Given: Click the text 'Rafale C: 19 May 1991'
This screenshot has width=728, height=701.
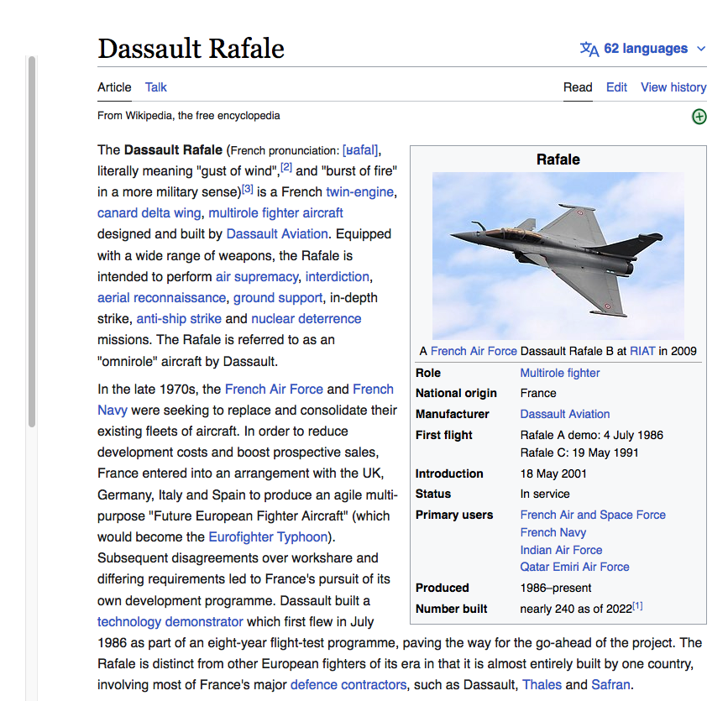Looking at the screenshot, I should 579,453.
